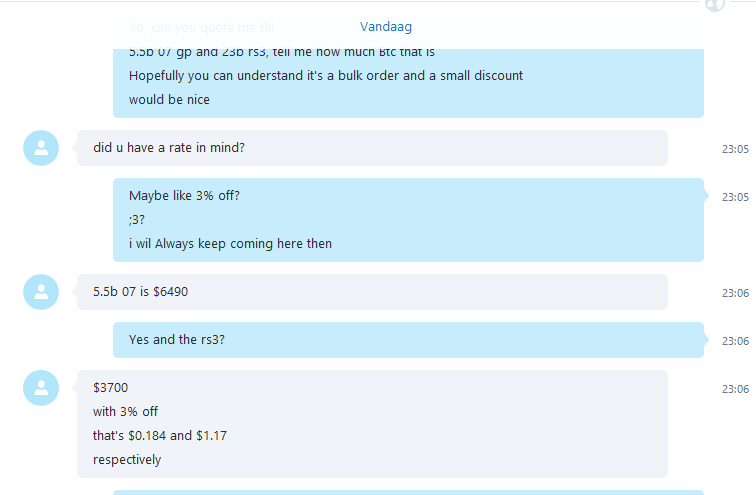
Task: Click the 23:05 timestamp beside "did u have a rate"
Action: click(x=735, y=149)
